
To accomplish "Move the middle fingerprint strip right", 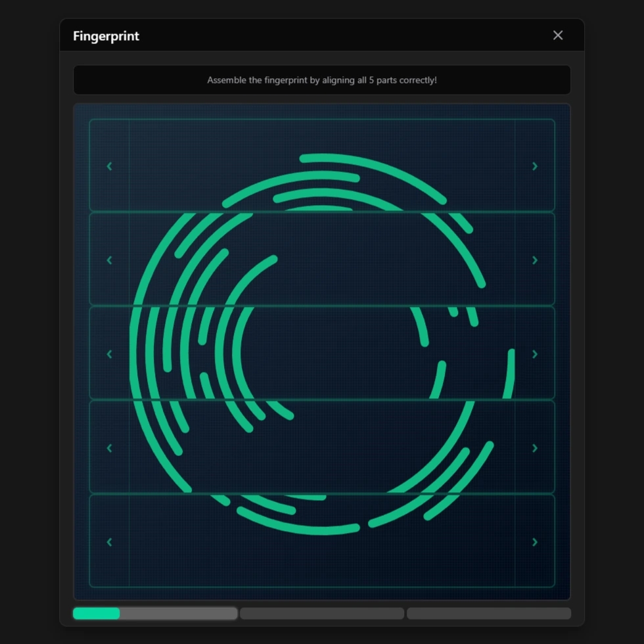I will pos(534,354).
